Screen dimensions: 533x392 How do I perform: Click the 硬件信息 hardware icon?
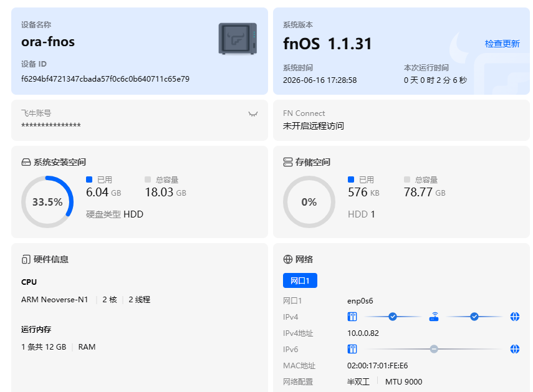[x=26, y=259]
